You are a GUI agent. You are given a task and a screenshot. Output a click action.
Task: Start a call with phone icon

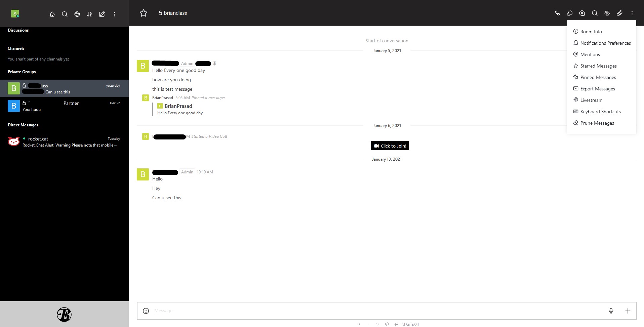click(x=557, y=13)
